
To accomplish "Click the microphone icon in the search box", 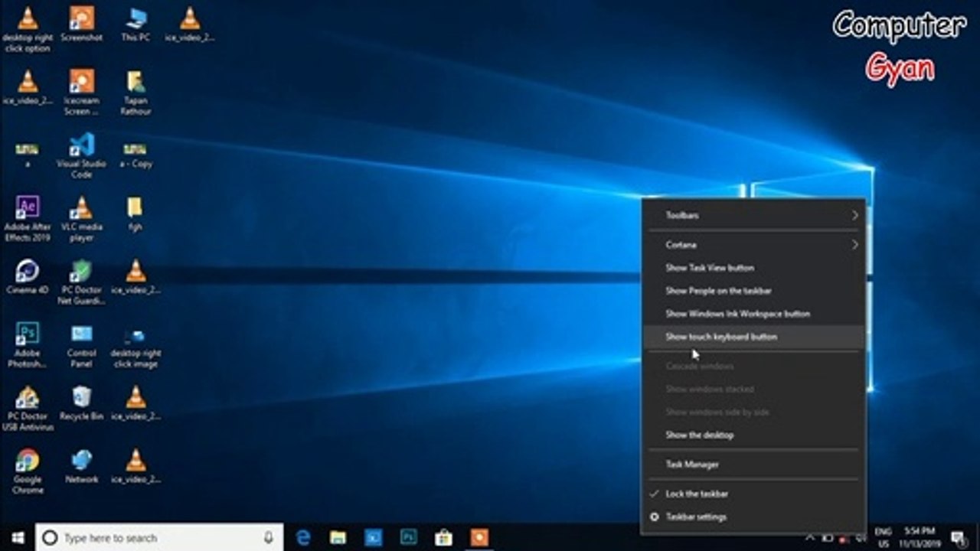I will [269, 538].
